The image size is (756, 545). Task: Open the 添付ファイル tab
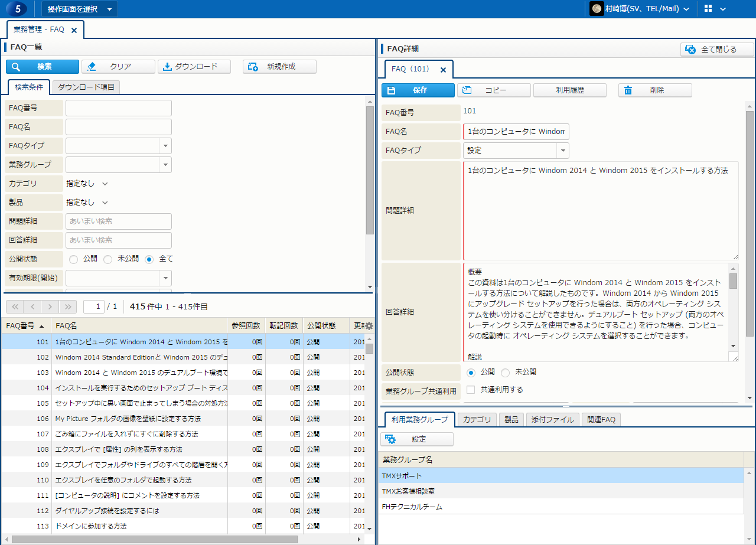(552, 420)
